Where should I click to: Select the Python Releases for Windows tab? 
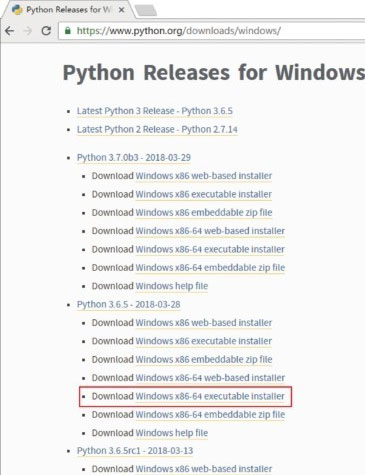tap(68, 10)
